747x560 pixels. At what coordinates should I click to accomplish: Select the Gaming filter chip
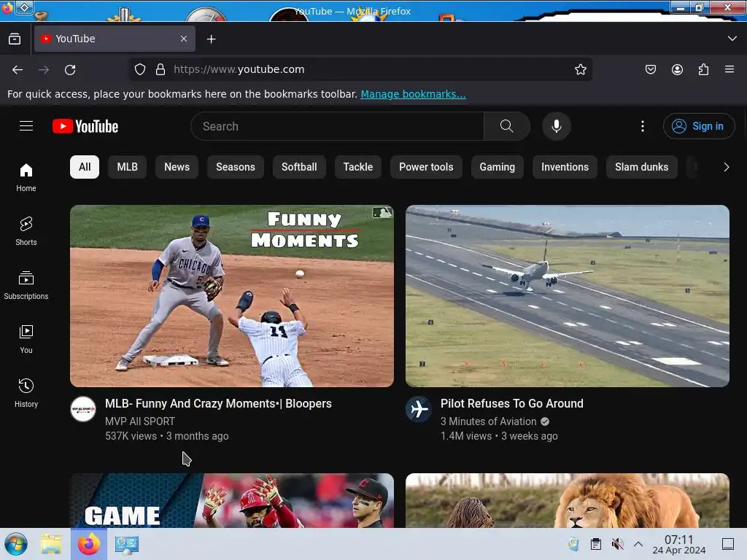pos(498,167)
